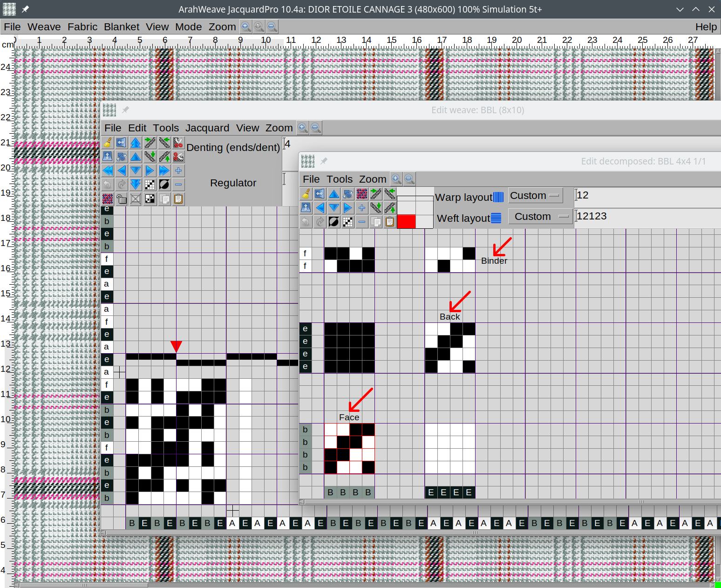This screenshot has width=721, height=588.
Task: Click zoom in magnifier in main menu bar
Action: (x=245, y=27)
